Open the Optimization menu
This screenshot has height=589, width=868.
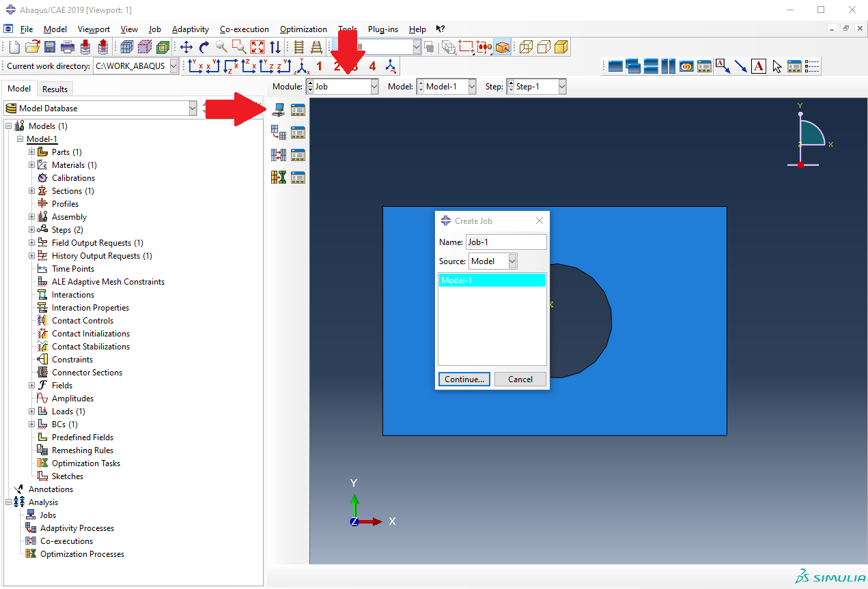point(303,29)
